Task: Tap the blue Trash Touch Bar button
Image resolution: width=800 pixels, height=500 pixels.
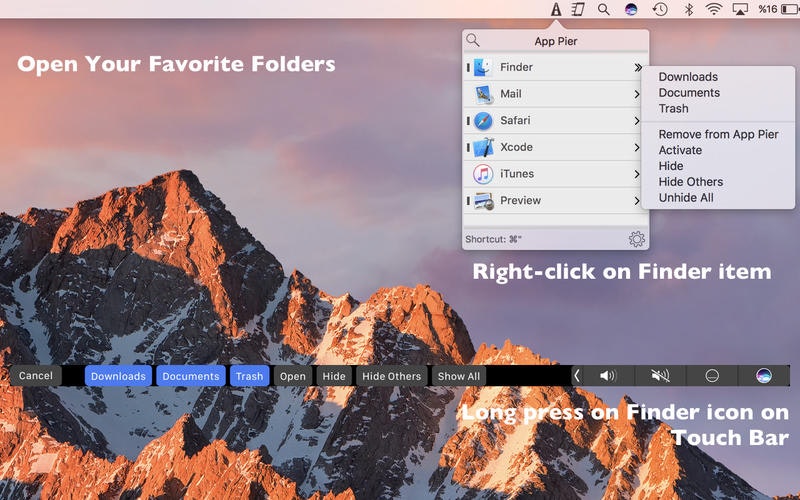Action: coord(249,376)
